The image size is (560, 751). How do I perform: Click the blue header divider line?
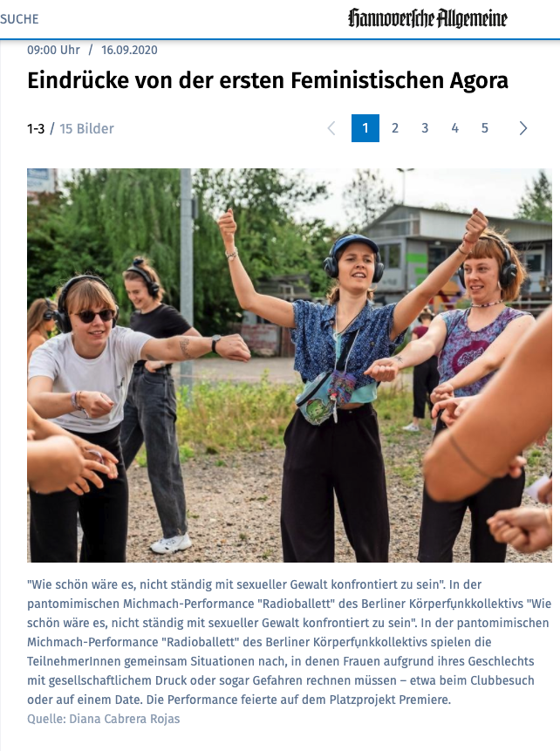[x=280, y=39]
